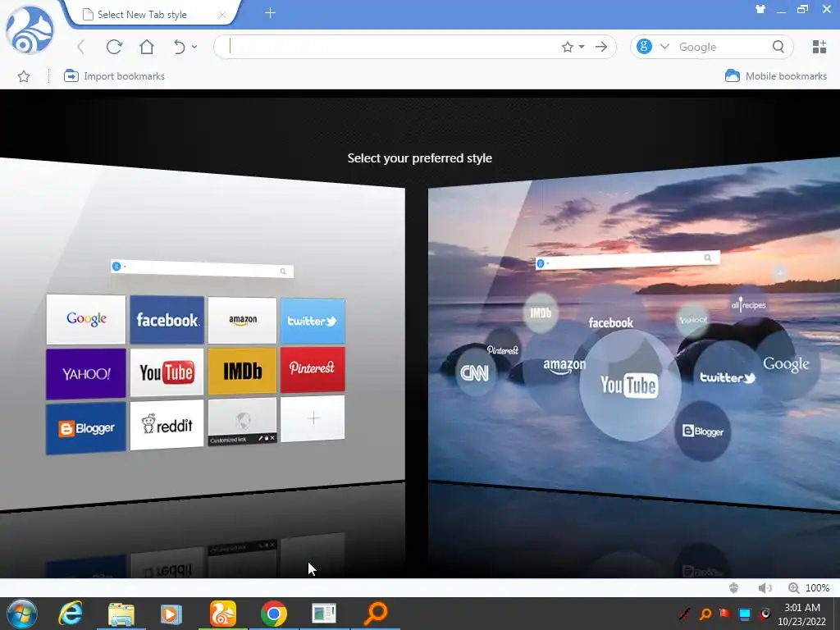Click the reddit tile in grid style

[x=167, y=426]
